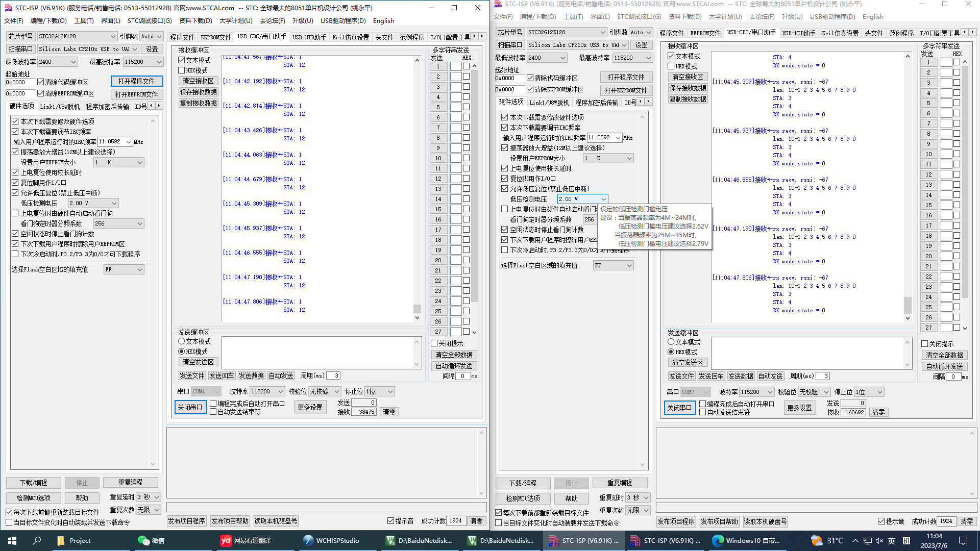The image size is (980, 551).
Task: Select HEX模式 send radio in right window
Action: point(671,352)
